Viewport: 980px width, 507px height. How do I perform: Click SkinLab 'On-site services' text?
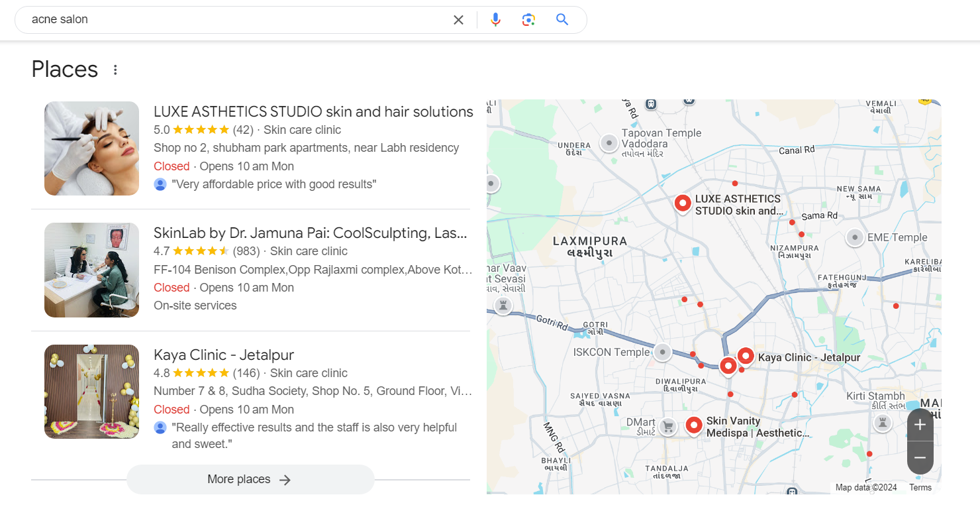(x=195, y=306)
